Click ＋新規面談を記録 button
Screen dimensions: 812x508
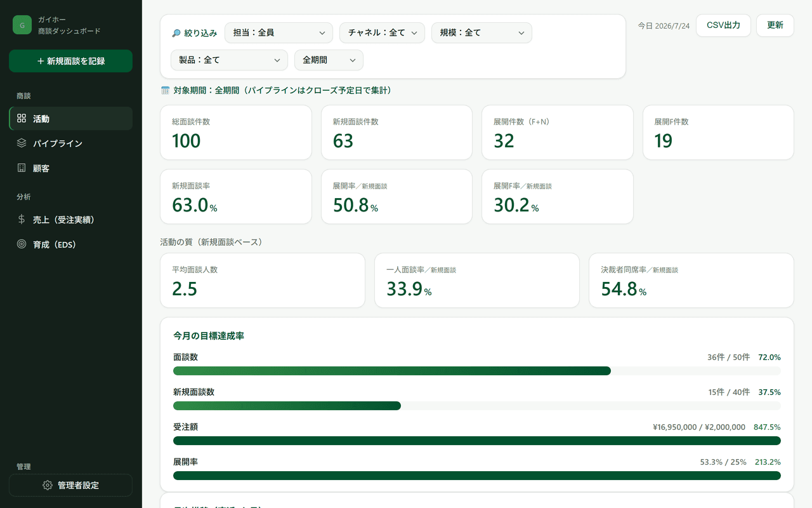[x=70, y=61]
